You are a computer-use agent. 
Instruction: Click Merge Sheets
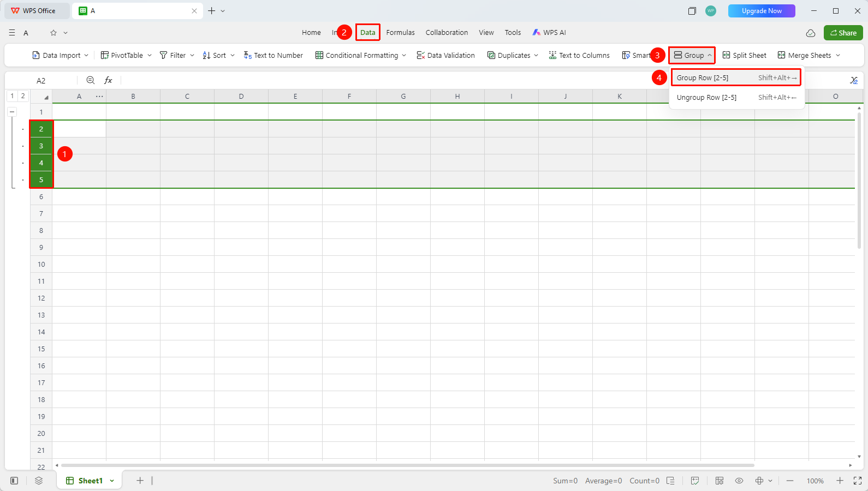point(804,55)
